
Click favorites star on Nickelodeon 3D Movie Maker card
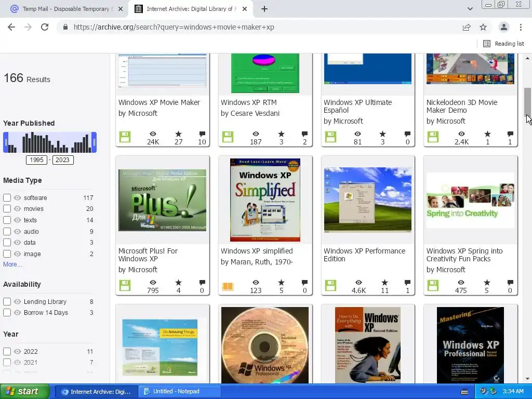pyautogui.click(x=487, y=134)
